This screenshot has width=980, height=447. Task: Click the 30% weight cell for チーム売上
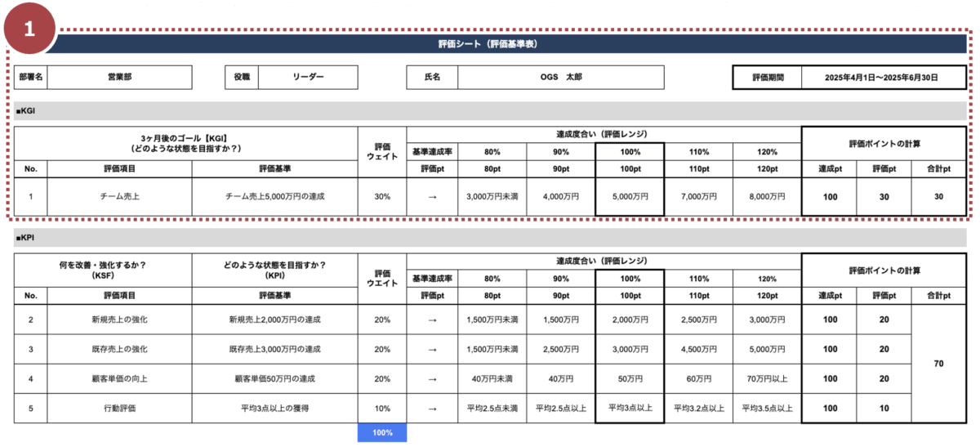(x=381, y=197)
